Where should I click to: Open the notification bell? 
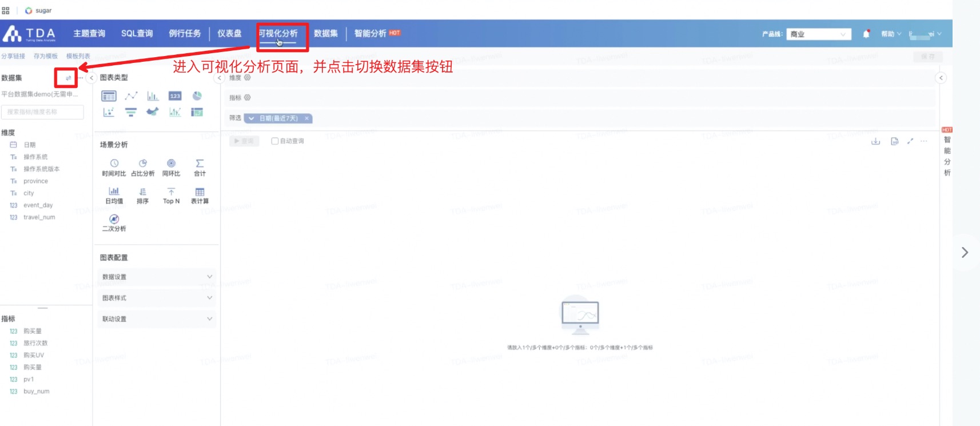[866, 34]
